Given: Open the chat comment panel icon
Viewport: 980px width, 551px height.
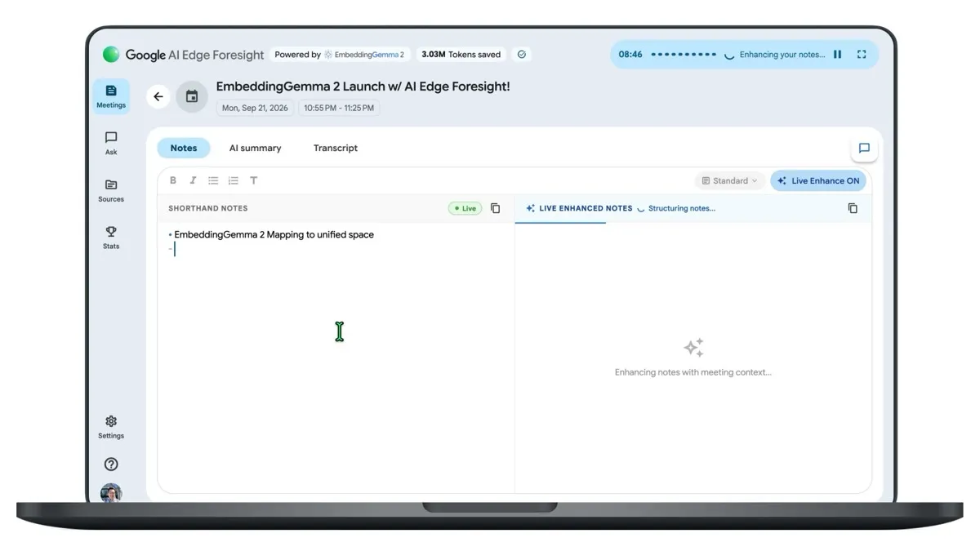Looking at the screenshot, I should tap(864, 149).
